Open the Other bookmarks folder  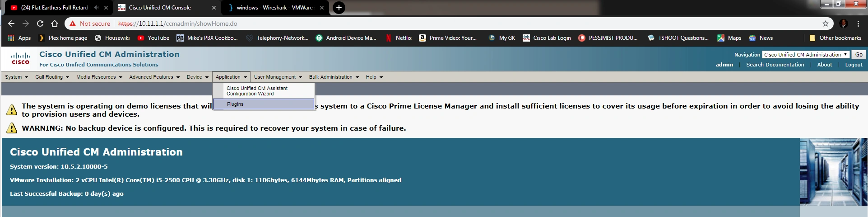835,38
